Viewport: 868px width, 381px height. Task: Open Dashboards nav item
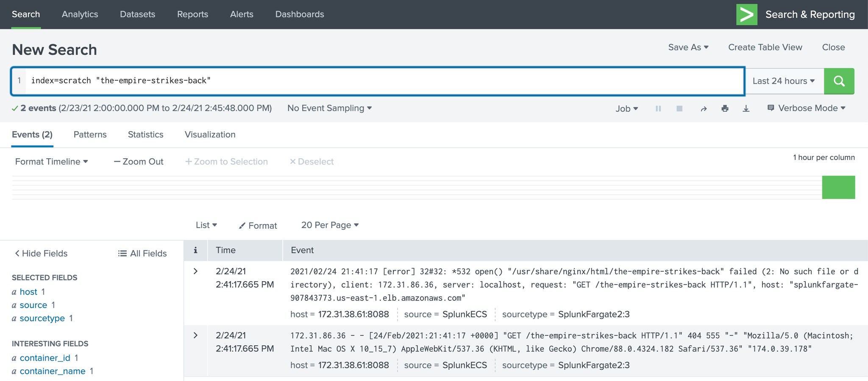[x=300, y=14]
